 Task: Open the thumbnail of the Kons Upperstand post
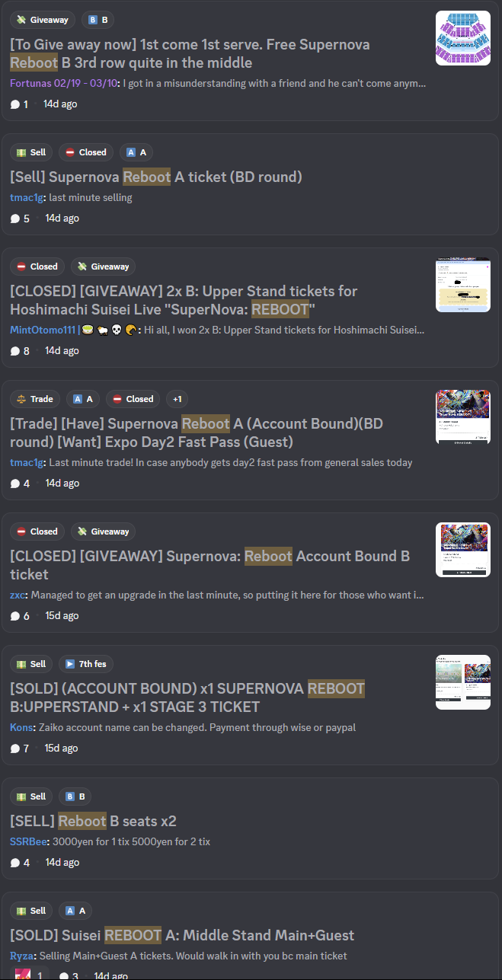pos(462,682)
